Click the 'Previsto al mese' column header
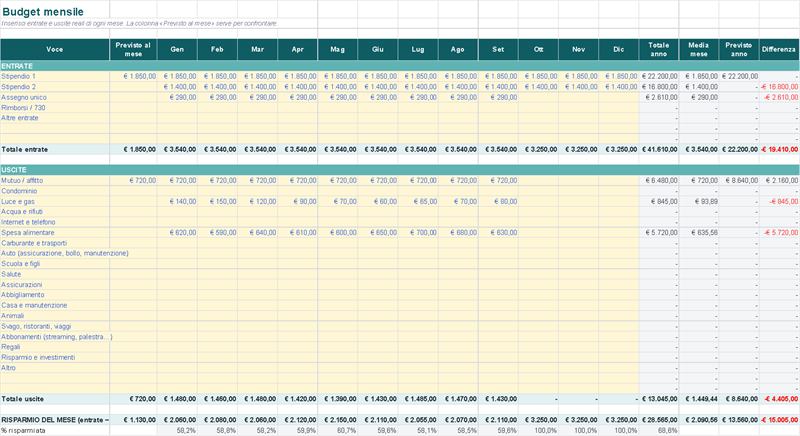 point(133,49)
